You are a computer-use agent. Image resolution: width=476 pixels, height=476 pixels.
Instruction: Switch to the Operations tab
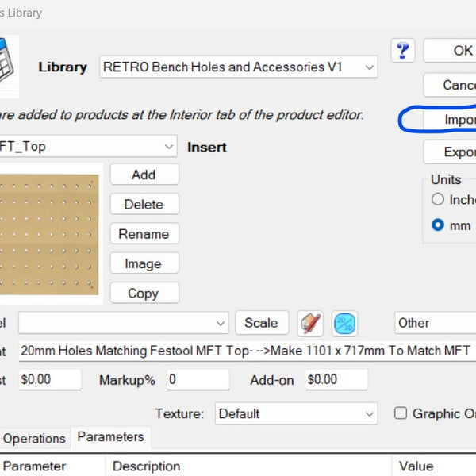click(x=34, y=438)
